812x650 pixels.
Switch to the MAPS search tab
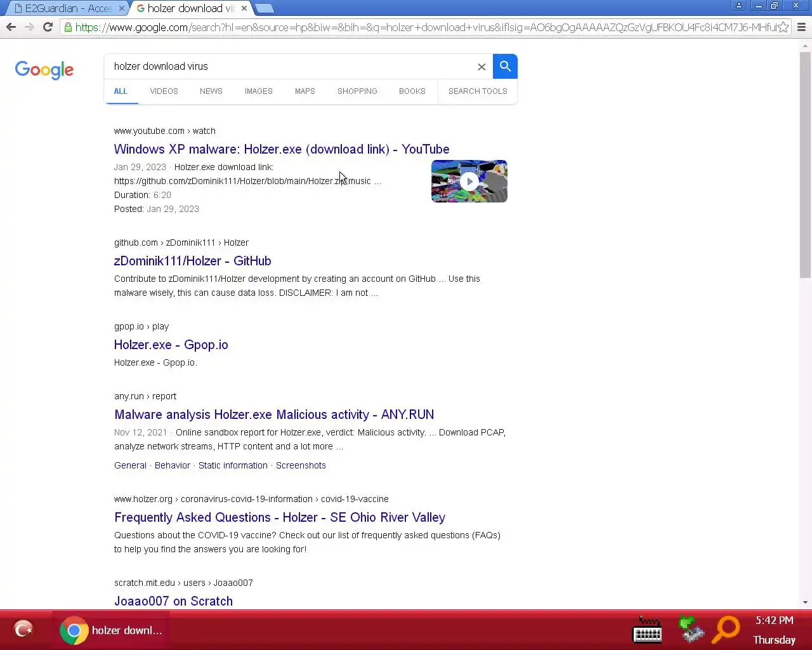[x=304, y=91]
